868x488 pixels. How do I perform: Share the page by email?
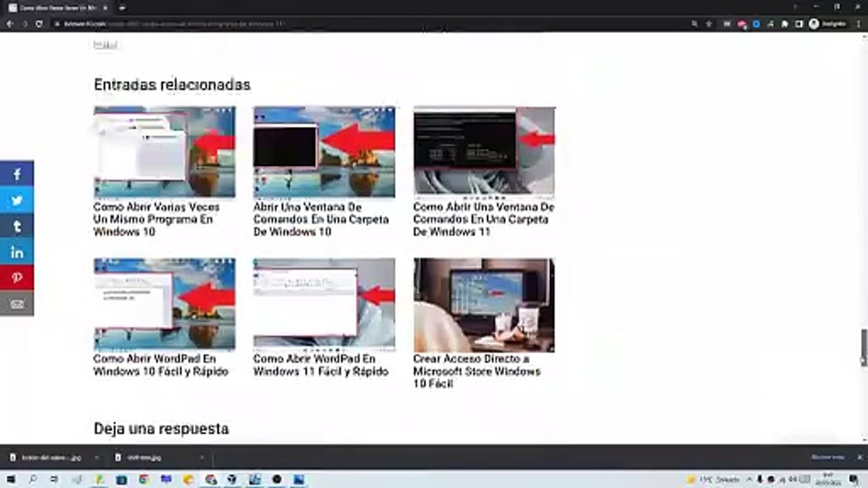click(x=17, y=304)
